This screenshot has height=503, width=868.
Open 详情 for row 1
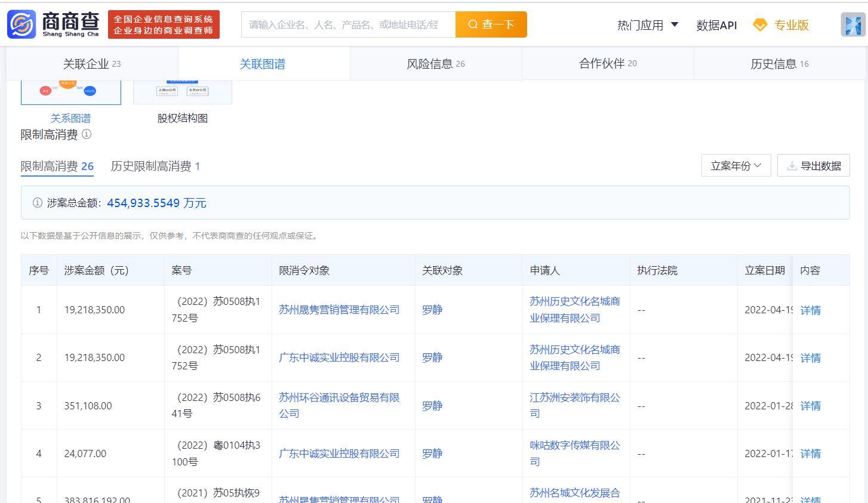coord(811,310)
